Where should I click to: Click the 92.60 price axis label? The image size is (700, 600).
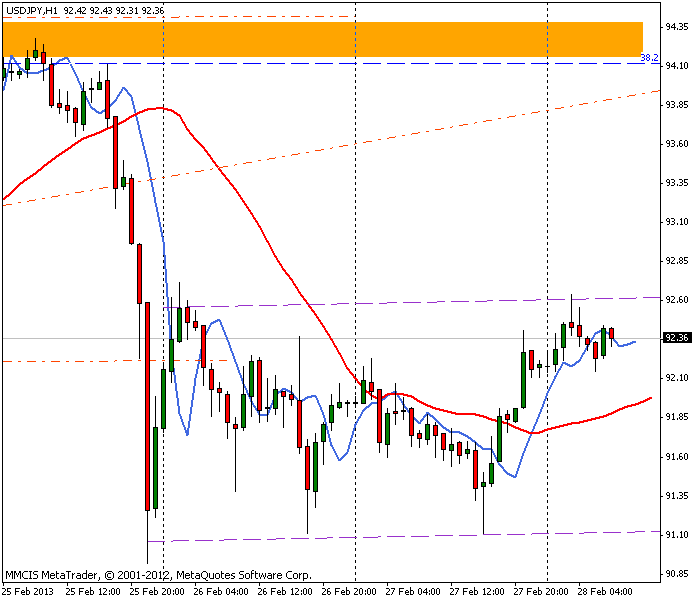pyautogui.click(x=676, y=300)
